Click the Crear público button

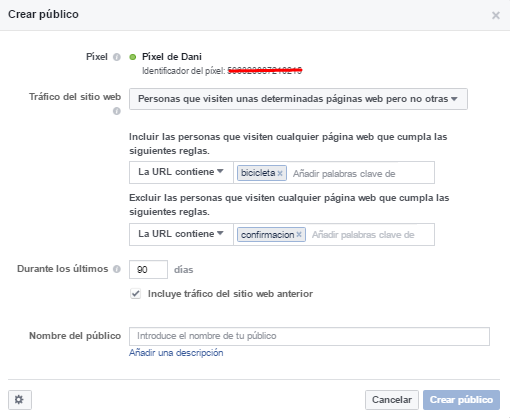tap(461, 400)
